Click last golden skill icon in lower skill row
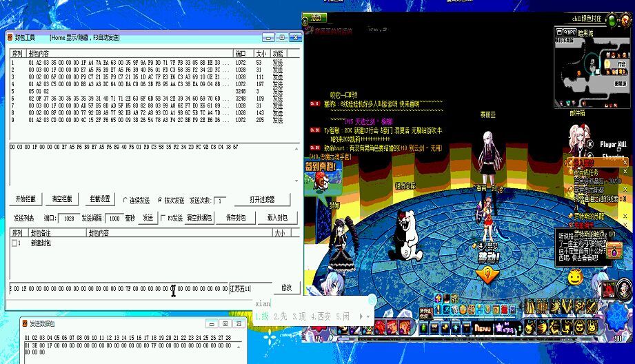The width and height of the screenshot is (635, 364). (x=592, y=327)
